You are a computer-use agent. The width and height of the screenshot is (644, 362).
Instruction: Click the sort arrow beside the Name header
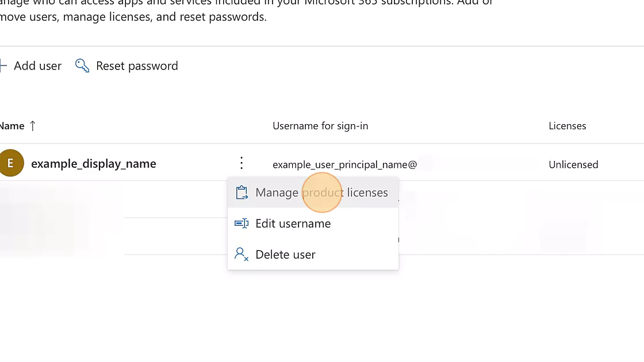(x=32, y=125)
